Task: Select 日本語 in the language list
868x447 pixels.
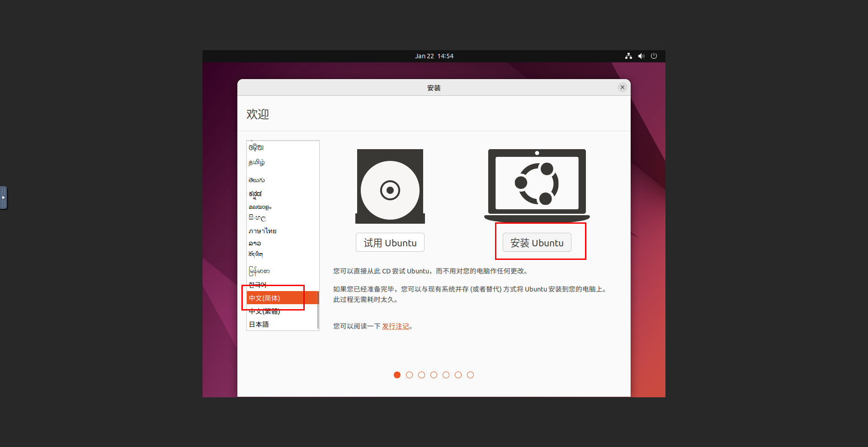Action: pyautogui.click(x=259, y=325)
